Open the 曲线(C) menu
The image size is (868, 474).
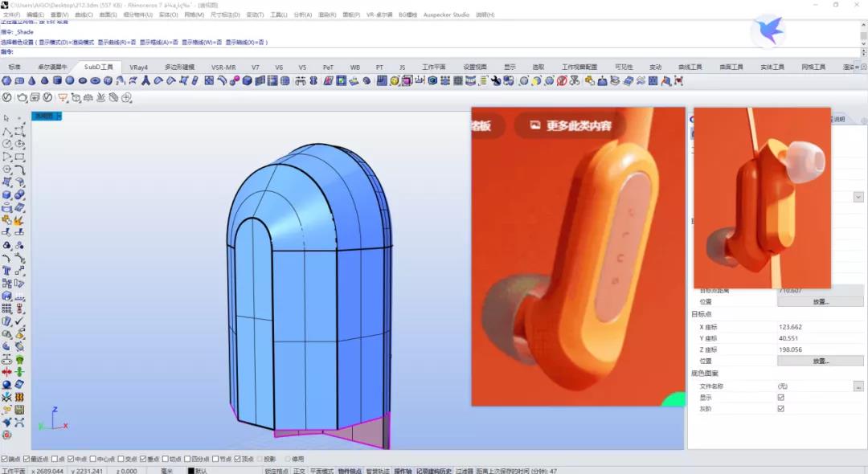pyautogui.click(x=84, y=15)
